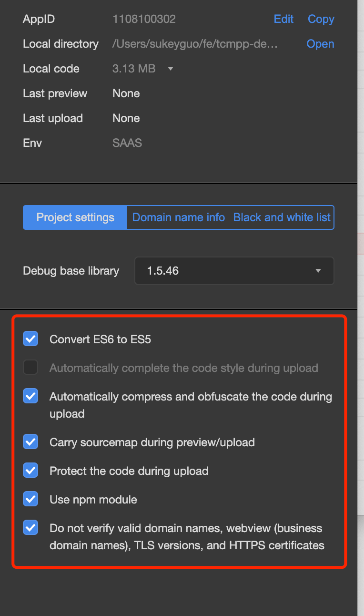Click the Local code 3.13 MB value
The image size is (364, 616).
pyautogui.click(x=134, y=69)
